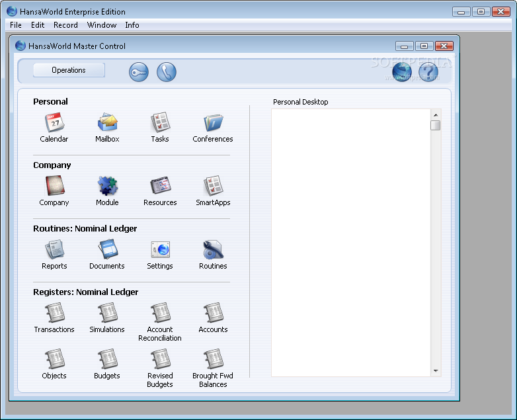Image resolution: width=517 pixels, height=420 pixels.
Task: Click the globe icon in Master Control
Action: click(402, 72)
